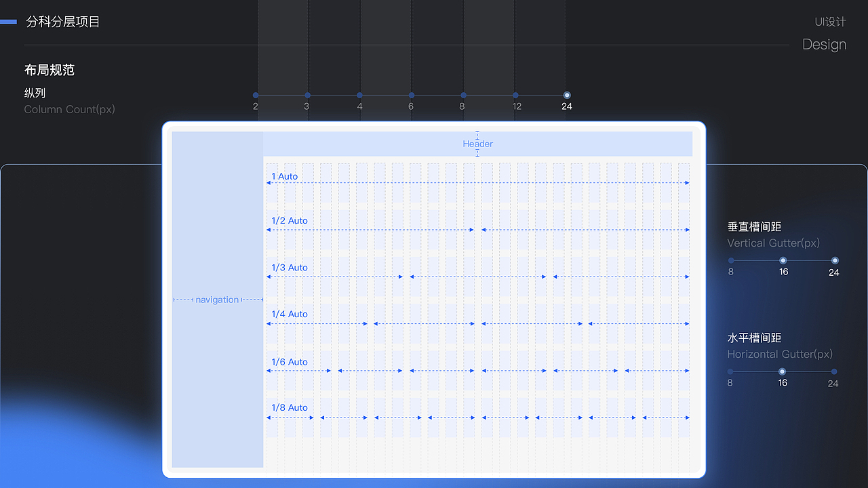Select the 1/2 Auto row label
This screenshot has height=488, width=868.
(x=290, y=220)
